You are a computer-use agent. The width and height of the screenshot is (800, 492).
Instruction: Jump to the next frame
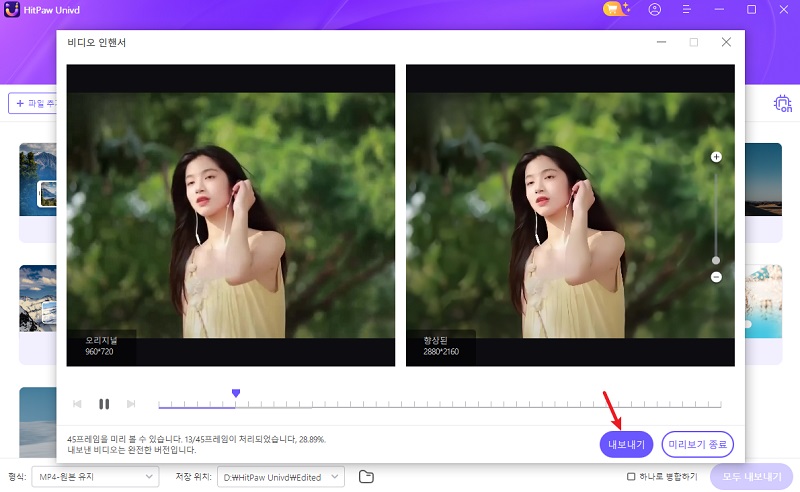131,404
